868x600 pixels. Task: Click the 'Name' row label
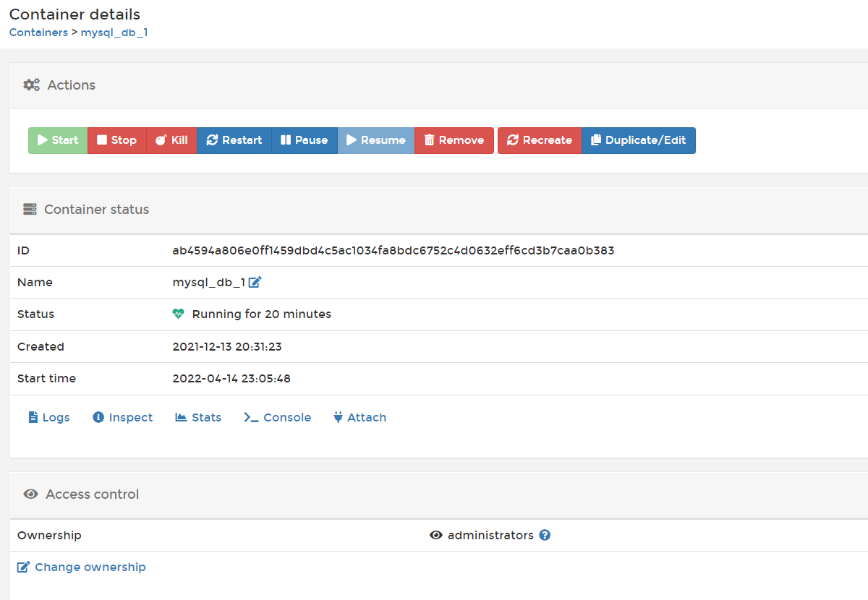pyautogui.click(x=35, y=282)
